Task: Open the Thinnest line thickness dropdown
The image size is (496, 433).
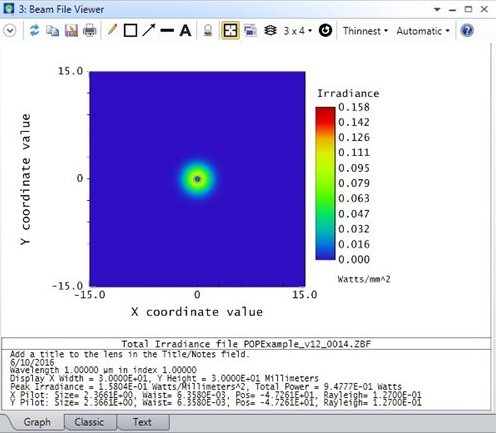Action: (365, 31)
